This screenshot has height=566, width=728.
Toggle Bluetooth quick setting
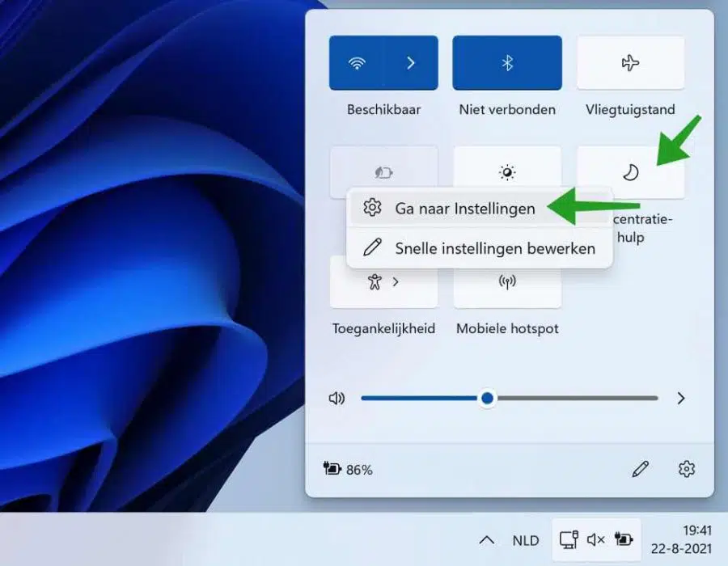tap(507, 62)
